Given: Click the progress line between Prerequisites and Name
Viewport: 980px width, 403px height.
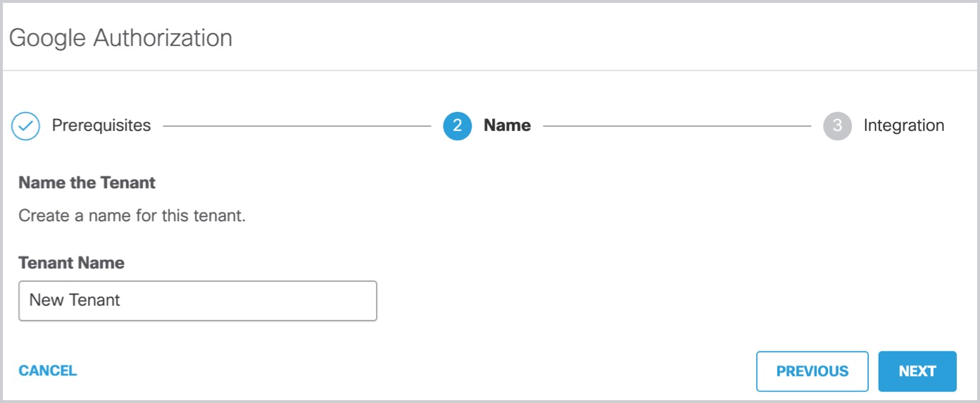Looking at the screenshot, I should click(297, 127).
